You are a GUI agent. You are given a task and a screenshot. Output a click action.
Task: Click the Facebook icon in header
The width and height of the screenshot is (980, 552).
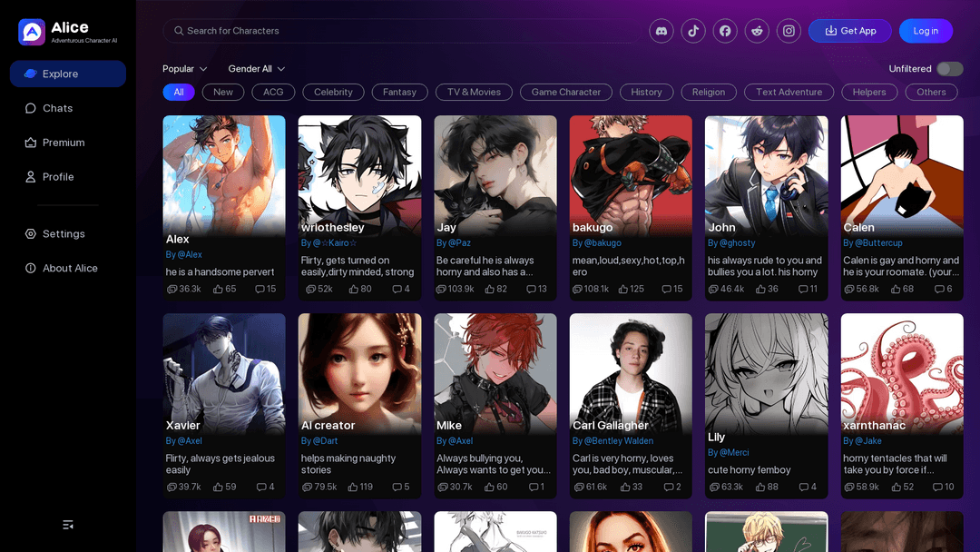click(x=725, y=31)
